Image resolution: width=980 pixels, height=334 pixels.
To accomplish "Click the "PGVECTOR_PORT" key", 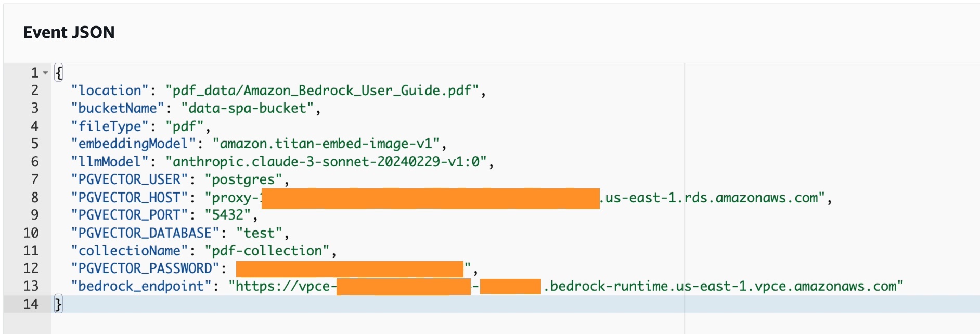I will point(130,215).
